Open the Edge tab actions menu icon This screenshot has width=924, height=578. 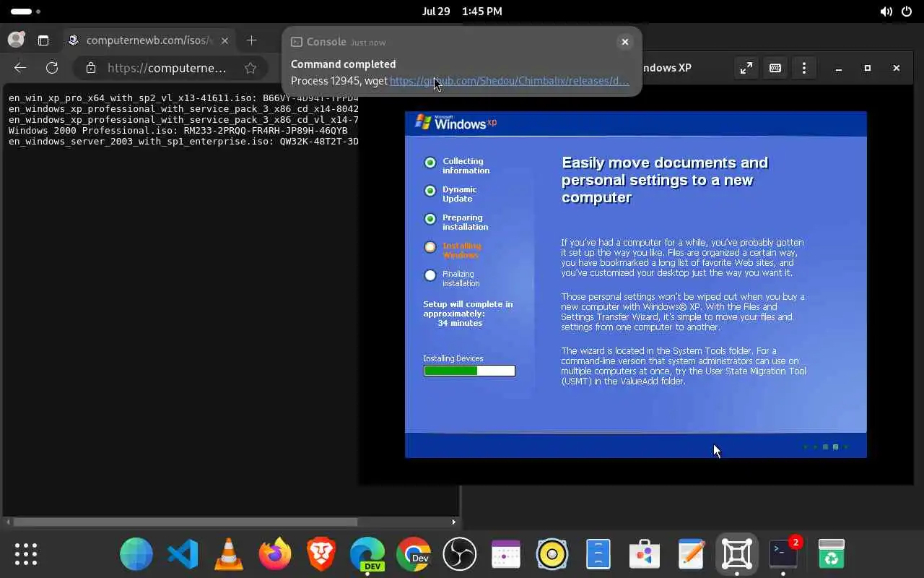43,40
